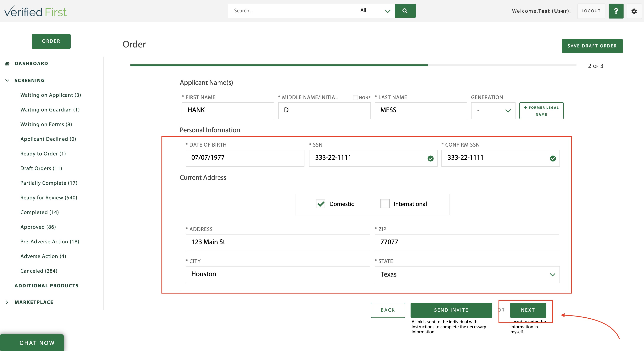Open Pre-Adverse Action (18) list
The height and width of the screenshot is (351, 644).
pyautogui.click(x=50, y=242)
